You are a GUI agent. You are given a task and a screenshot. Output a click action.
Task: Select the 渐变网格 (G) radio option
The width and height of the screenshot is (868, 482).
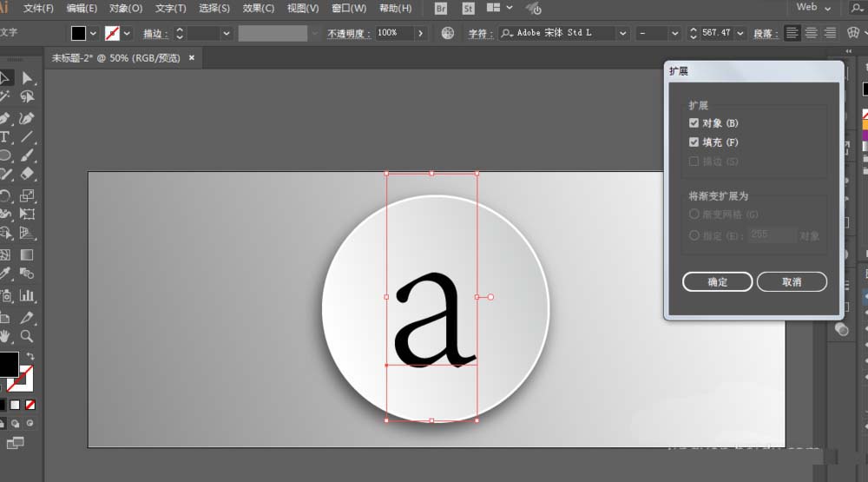[694, 214]
